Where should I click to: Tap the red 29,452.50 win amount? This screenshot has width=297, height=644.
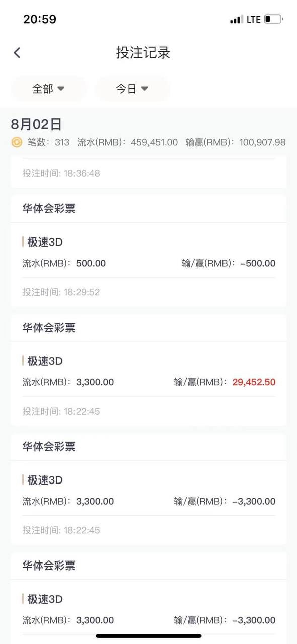tap(254, 382)
